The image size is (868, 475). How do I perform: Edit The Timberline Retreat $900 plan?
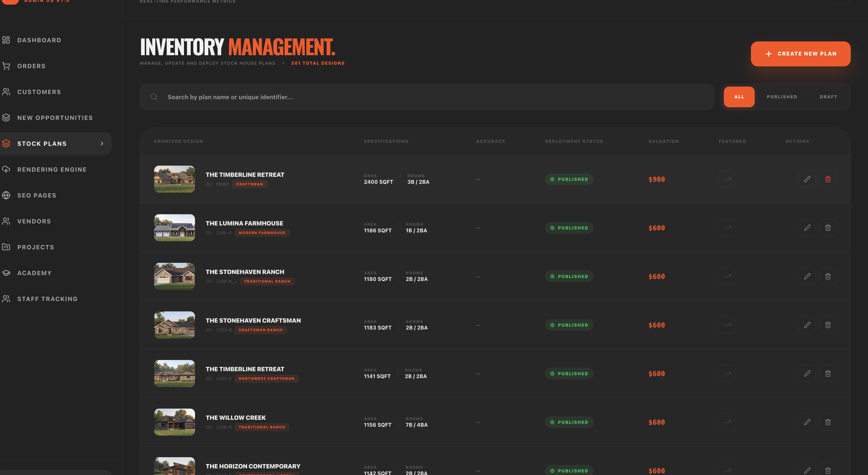(x=807, y=179)
